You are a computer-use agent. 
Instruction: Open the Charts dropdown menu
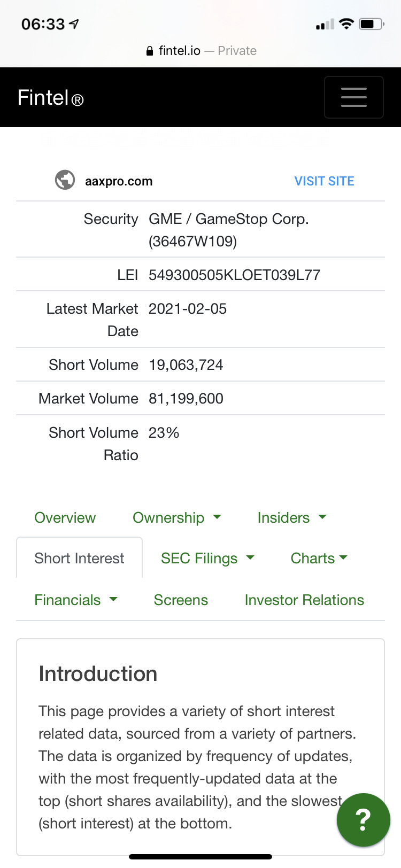(319, 559)
